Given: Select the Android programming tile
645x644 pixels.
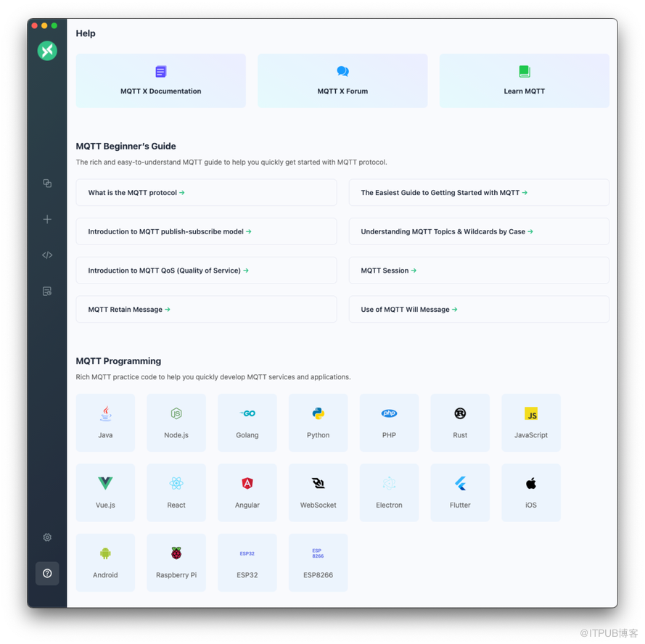Looking at the screenshot, I should (x=105, y=563).
